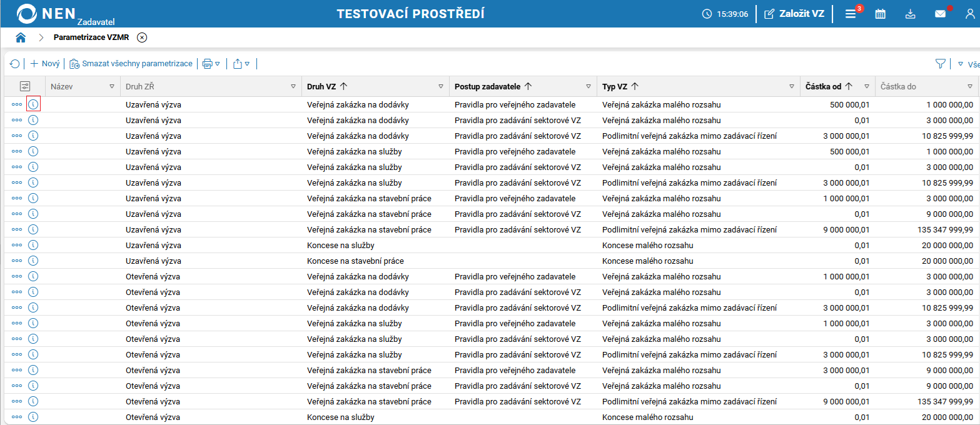Open the user profile icon
The image size is (980, 425).
pyautogui.click(x=970, y=13)
